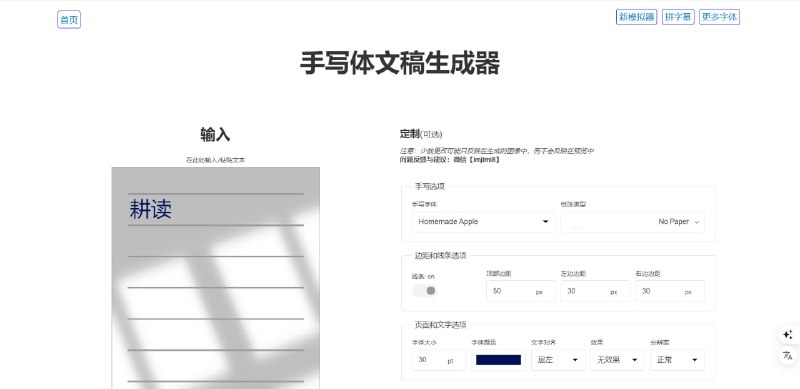This screenshot has width=800, height=389.
Task: Open the No Paper type dropdown
Action: (632, 222)
